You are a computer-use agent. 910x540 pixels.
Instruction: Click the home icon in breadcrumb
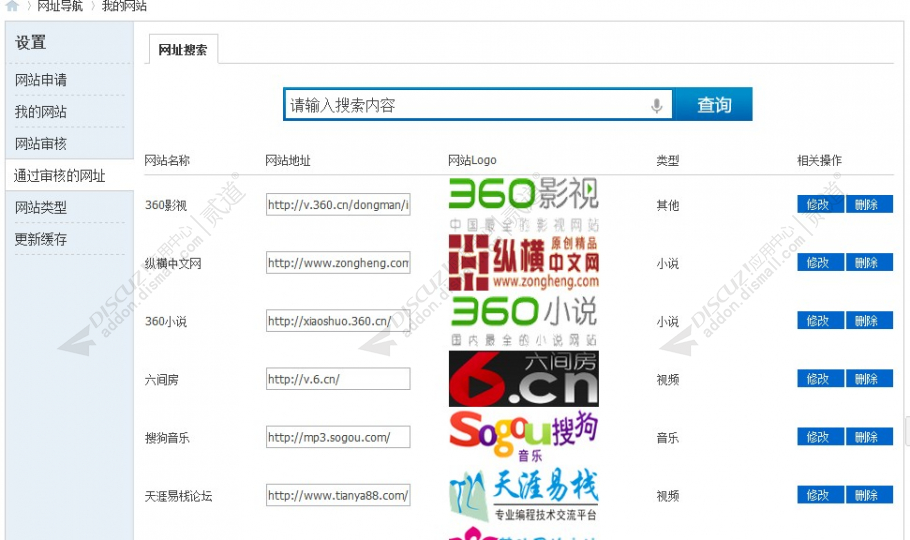coord(12,6)
